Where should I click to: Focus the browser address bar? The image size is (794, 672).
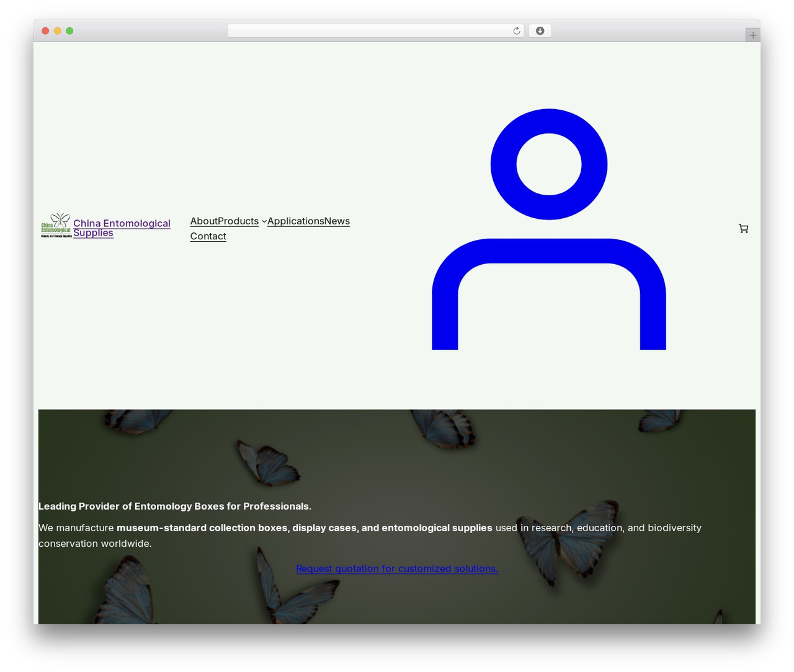click(375, 31)
